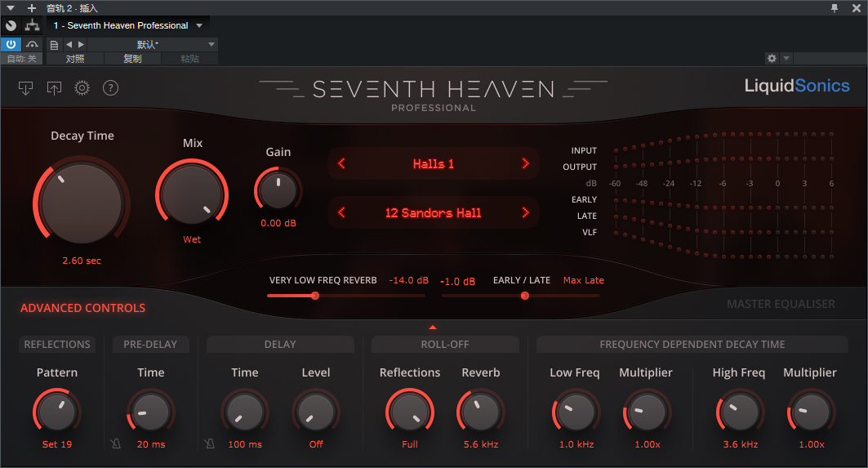Click the Decay Time knob
The image size is (868, 468).
pos(82,203)
